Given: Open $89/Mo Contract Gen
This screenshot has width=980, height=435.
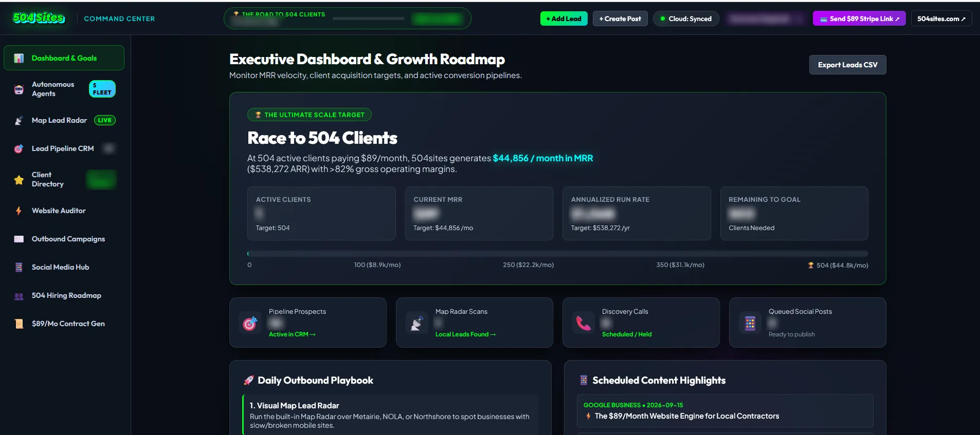Looking at the screenshot, I should (x=64, y=324).
